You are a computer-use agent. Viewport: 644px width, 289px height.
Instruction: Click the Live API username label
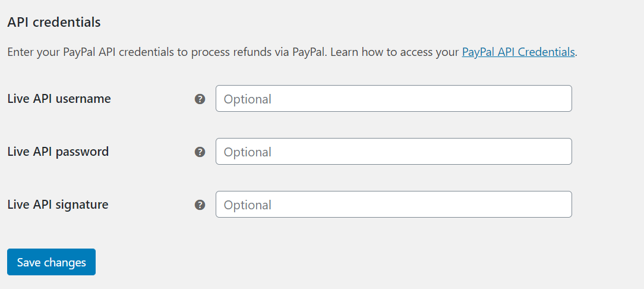point(59,99)
